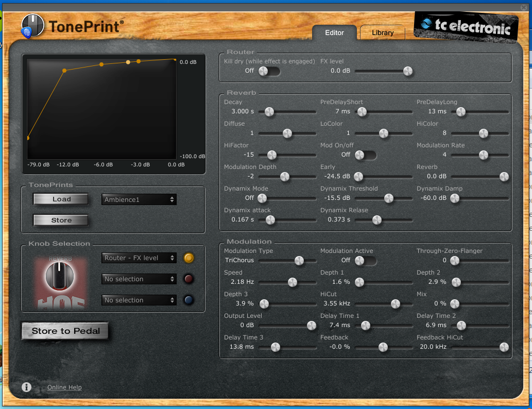532x409 pixels.
Task: Click the Delay Time 1 slider handle
Action: tap(366, 326)
